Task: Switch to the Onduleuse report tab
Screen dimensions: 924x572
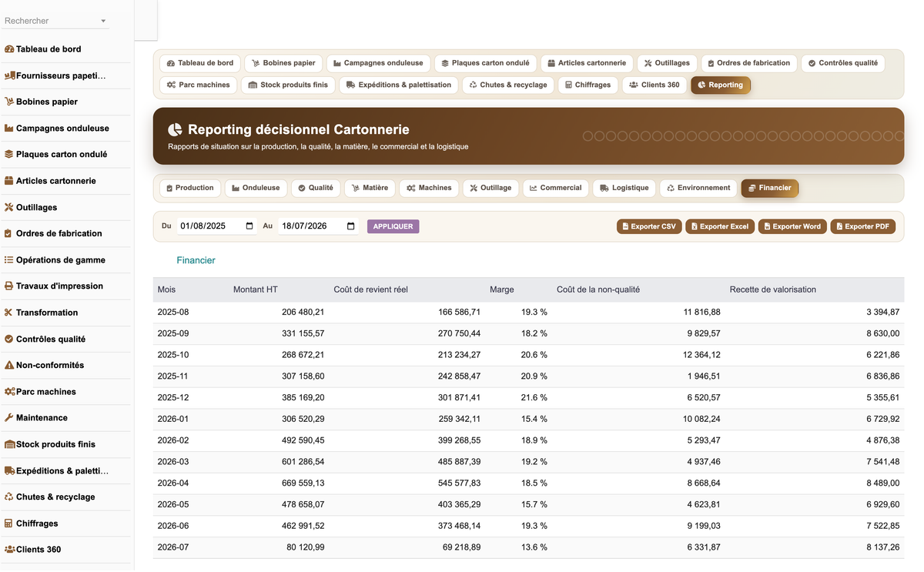Action: (256, 188)
